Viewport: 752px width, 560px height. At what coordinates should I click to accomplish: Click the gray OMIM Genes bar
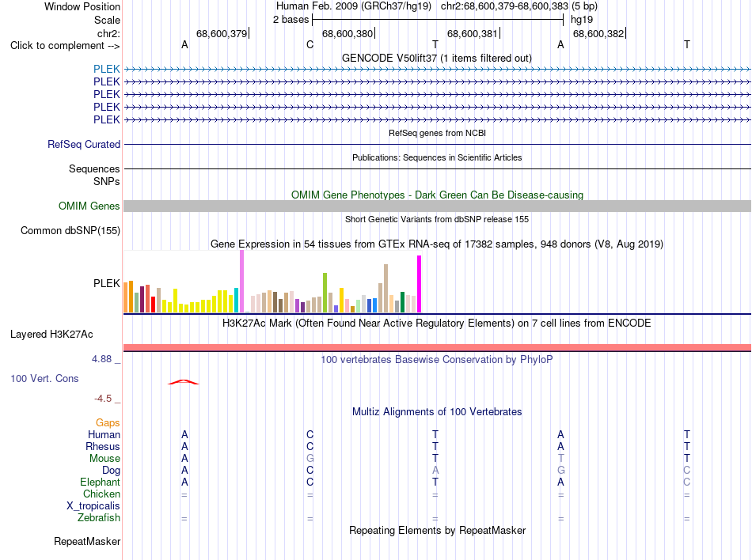[x=437, y=206]
